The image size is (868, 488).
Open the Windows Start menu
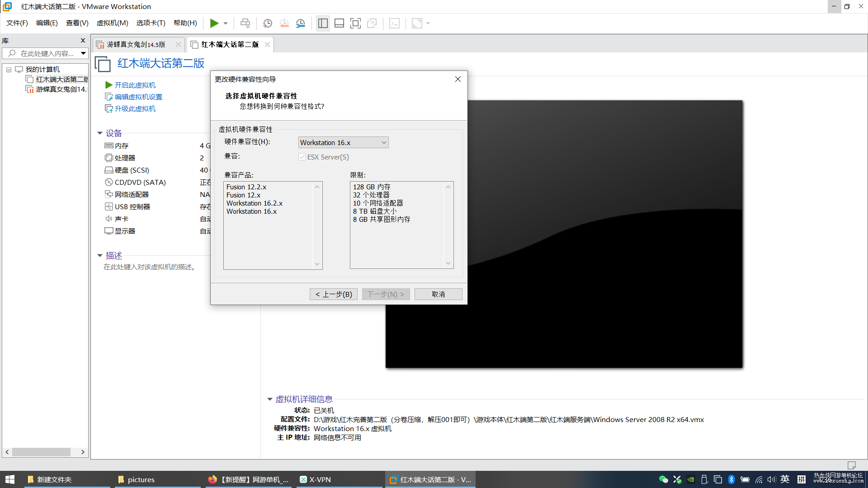[10, 479]
